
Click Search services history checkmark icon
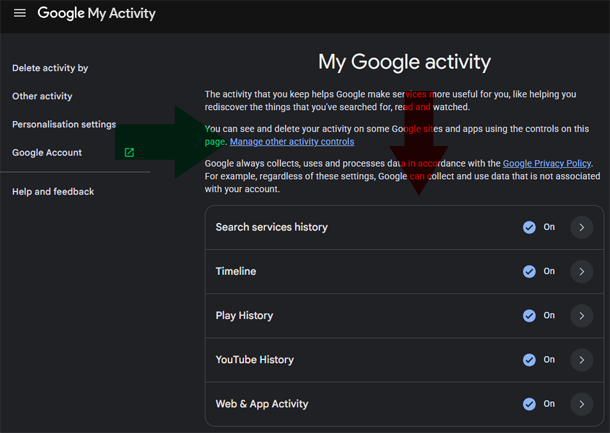tap(529, 227)
